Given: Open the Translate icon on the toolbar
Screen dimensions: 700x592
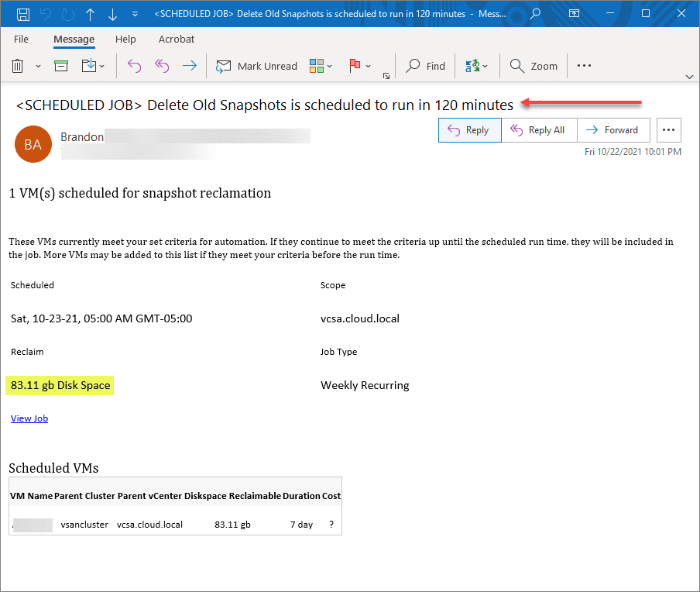Looking at the screenshot, I should 474,66.
